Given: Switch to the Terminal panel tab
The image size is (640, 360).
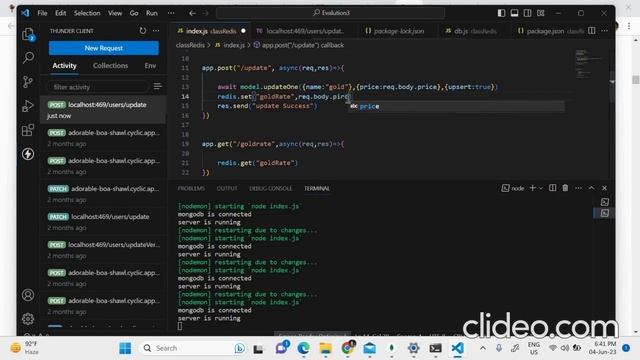Looking at the screenshot, I should 317,188.
